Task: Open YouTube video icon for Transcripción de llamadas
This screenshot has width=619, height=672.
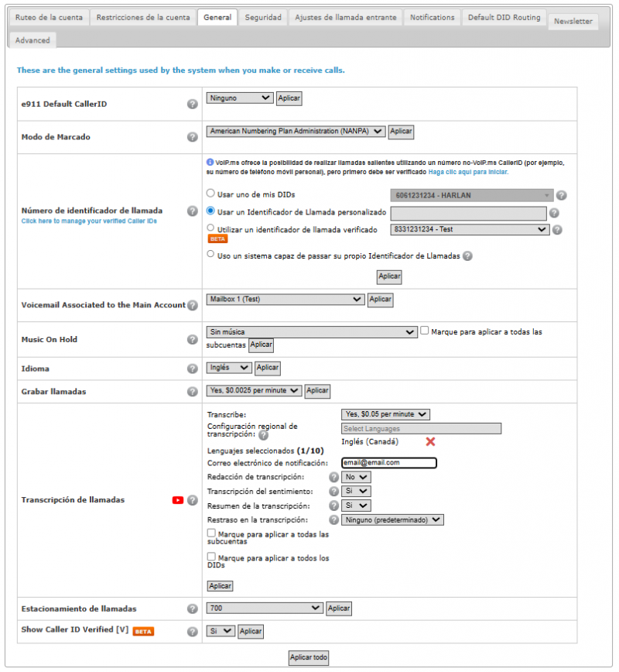Action: (x=178, y=500)
